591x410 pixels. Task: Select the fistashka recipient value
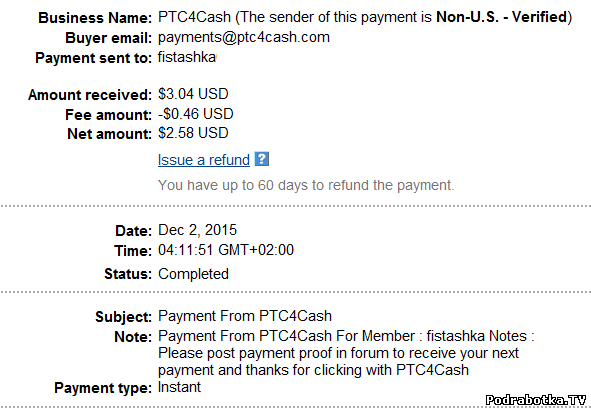click(187, 57)
